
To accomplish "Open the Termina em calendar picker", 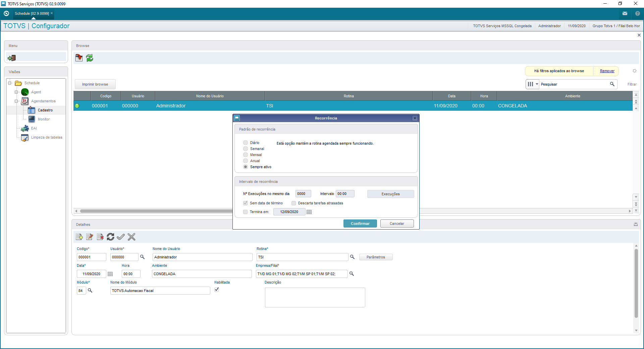I will tap(309, 212).
